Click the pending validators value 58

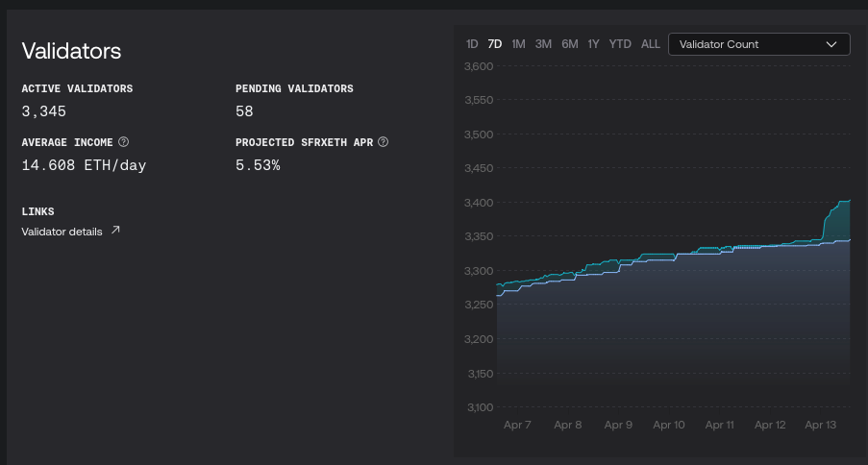[244, 111]
